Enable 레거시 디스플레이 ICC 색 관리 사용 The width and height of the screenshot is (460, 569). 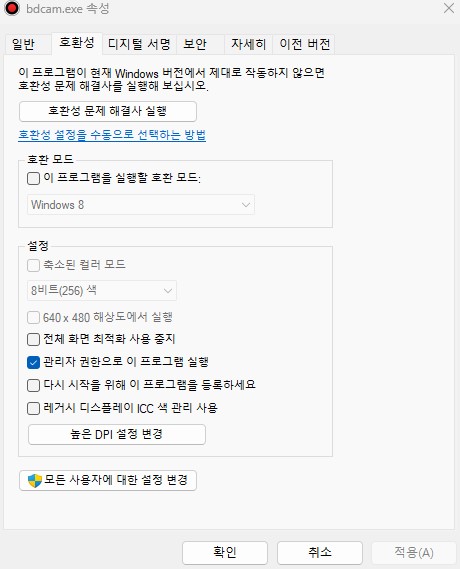33,408
